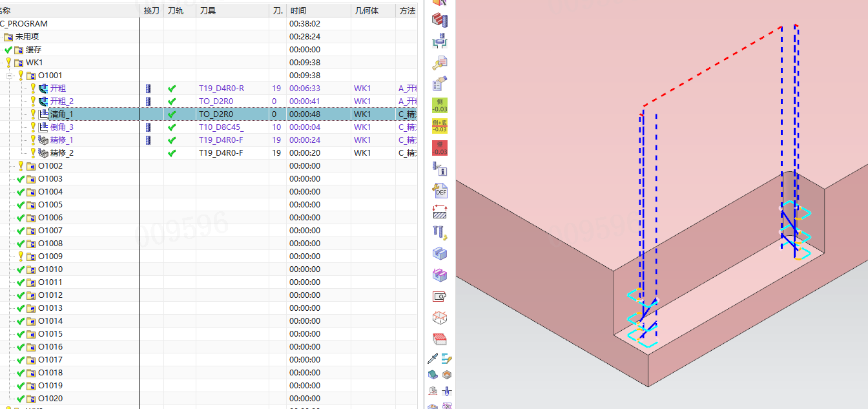
Task: Click tool name T10_D8C45_ in 倒角_3 row
Action: pos(222,127)
